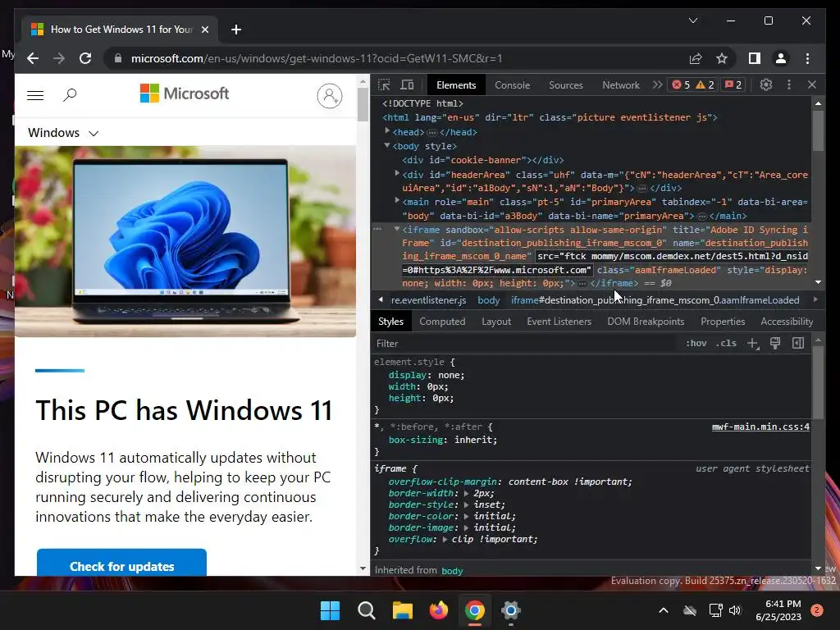840x630 pixels.
Task: Bookmark this page with the star
Action: click(x=722, y=58)
